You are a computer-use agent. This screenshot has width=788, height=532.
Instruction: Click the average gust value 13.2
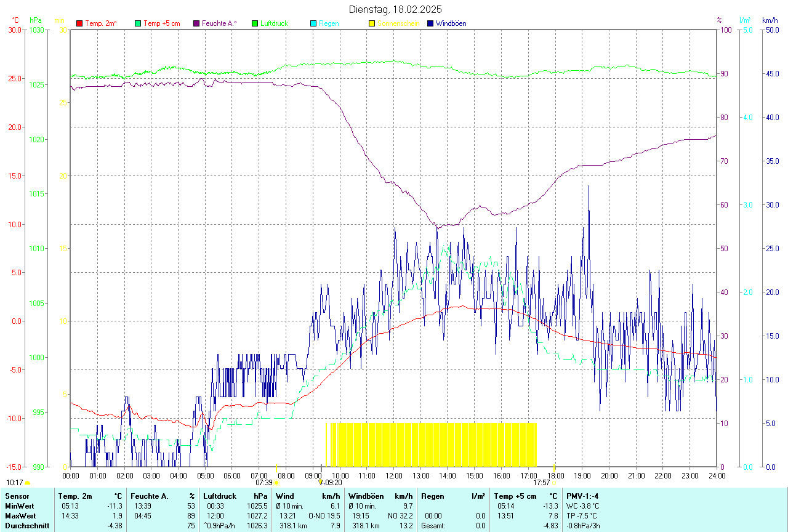pyautogui.click(x=406, y=526)
